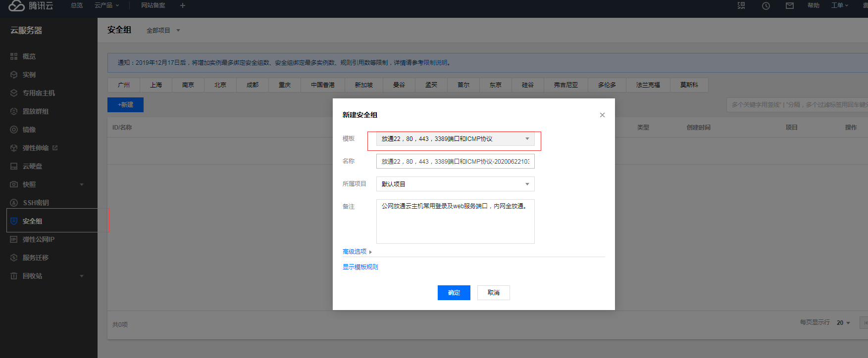The height and width of the screenshot is (358, 868).
Task: Click the Tencent Cloud logo
Action: (x=31, y=6)
